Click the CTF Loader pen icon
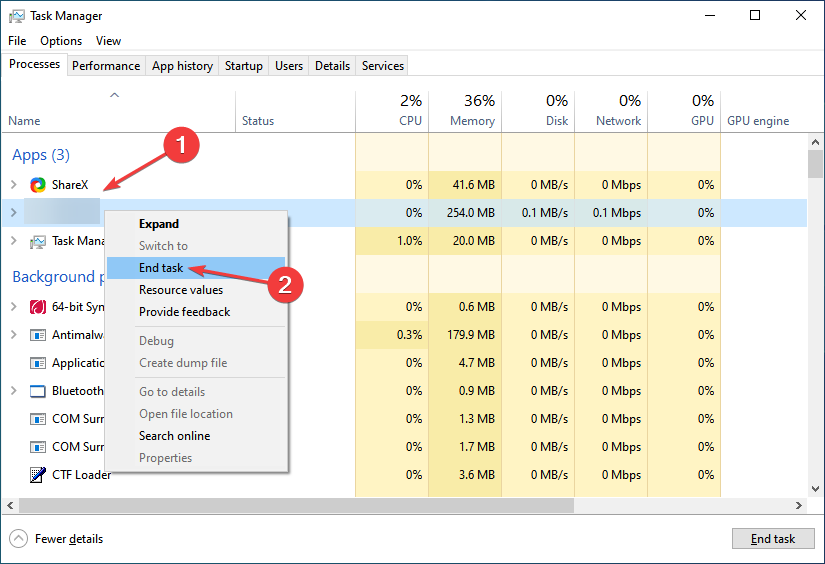 [37, 475]
